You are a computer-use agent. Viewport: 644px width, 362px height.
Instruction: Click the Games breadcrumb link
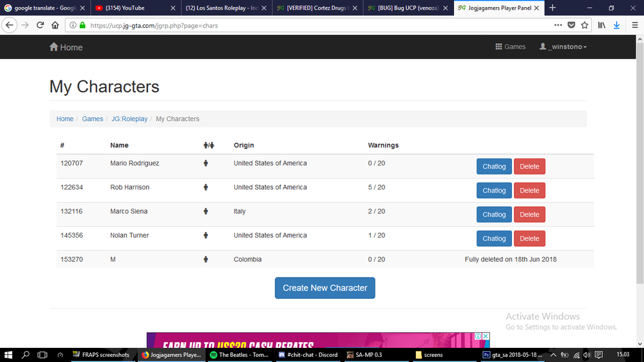click(x=92, y=119)
